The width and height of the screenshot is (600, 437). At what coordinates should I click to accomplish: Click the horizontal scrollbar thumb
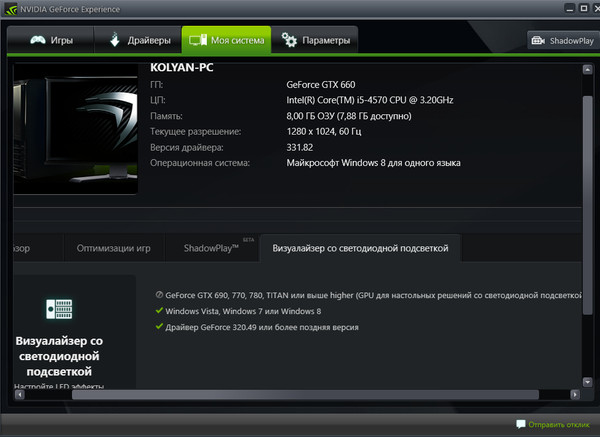tap(305, 394)
